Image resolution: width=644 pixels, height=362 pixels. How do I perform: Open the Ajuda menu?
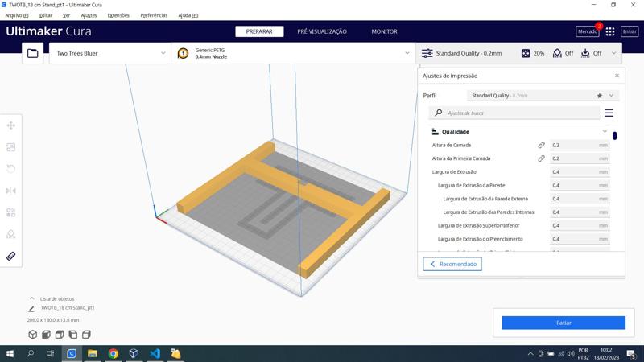pos(188,15)
